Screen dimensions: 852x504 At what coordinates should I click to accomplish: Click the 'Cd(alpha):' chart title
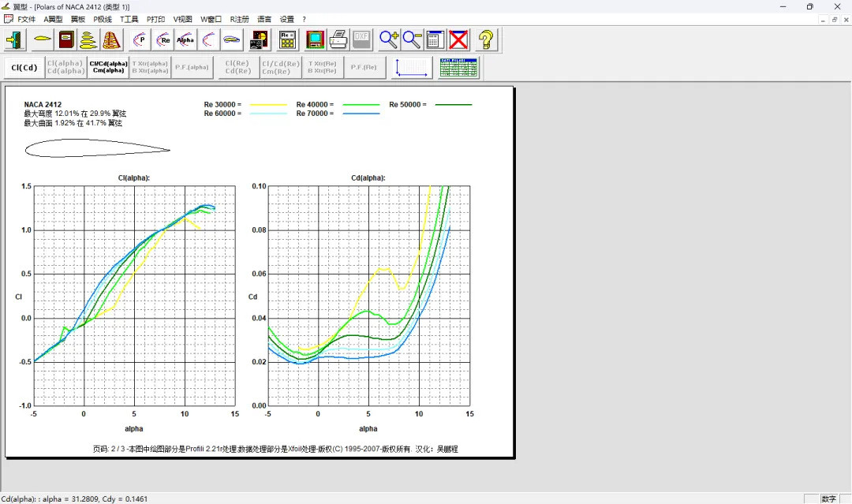368,177
